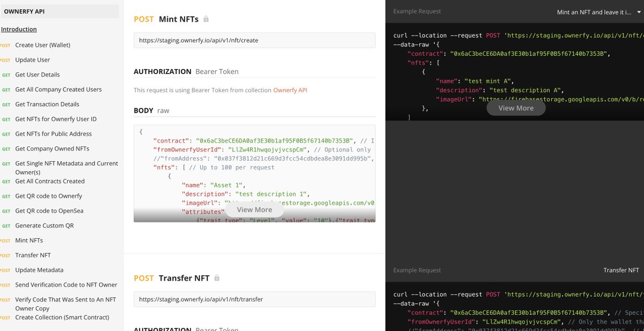Image resolution: width=644 pixels, height=331 pixels.
Task: Click the lock icon beside Transfer NFT heading
Action: [x=217, y=278]
